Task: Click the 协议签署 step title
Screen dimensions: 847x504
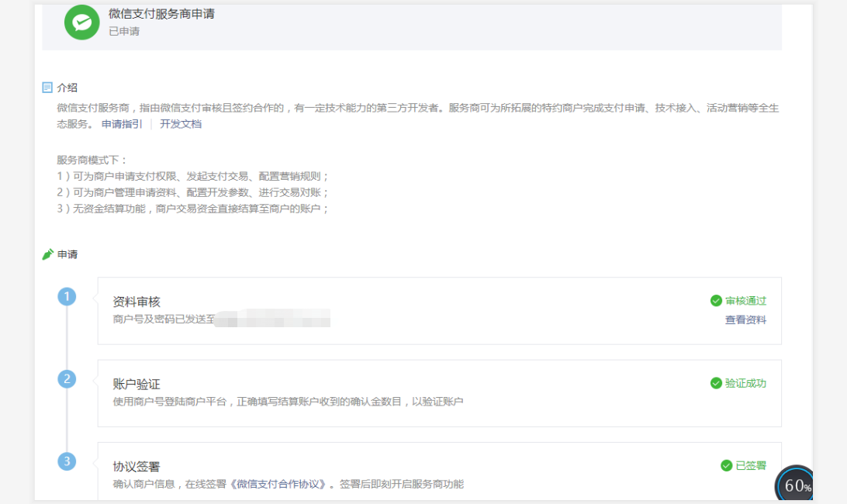Action: [x=137, y=467]
